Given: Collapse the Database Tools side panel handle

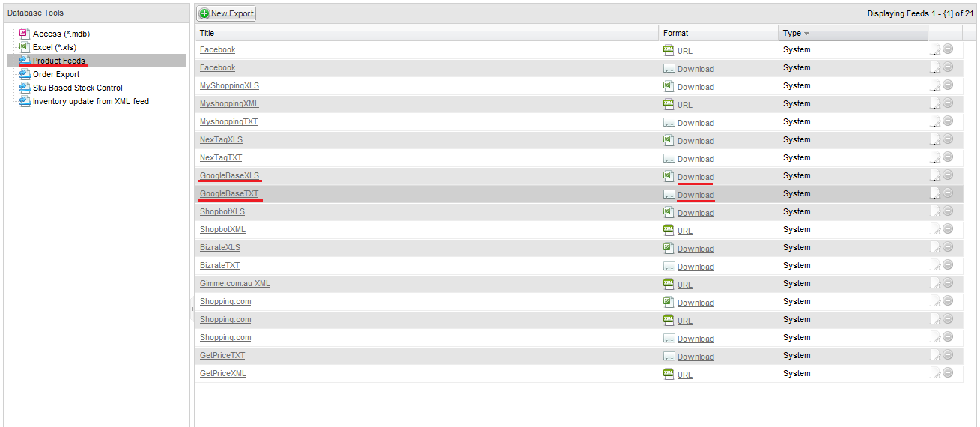Looking at the screenshot, I should (x=192, y=308).
